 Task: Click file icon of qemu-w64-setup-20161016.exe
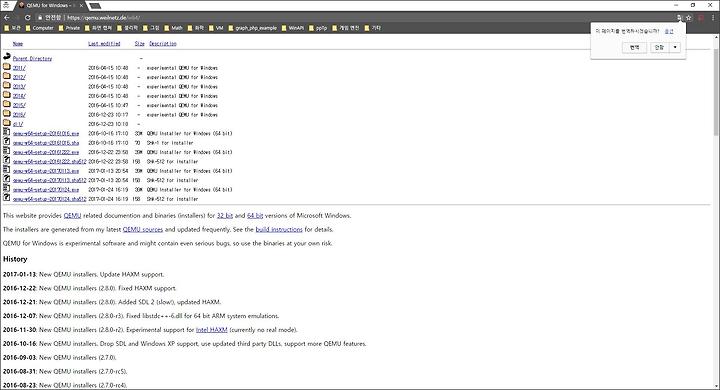pyautogui.click(x=7, y=132)
